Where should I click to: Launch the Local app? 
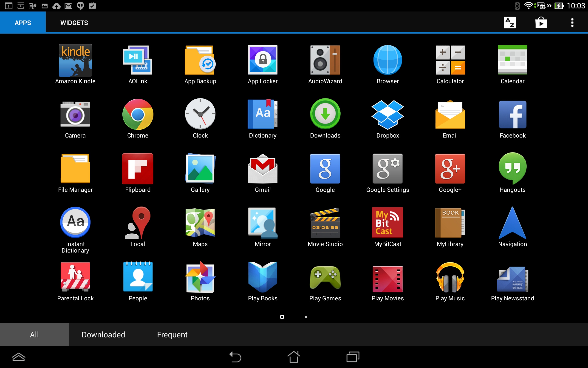pos(138,227)
